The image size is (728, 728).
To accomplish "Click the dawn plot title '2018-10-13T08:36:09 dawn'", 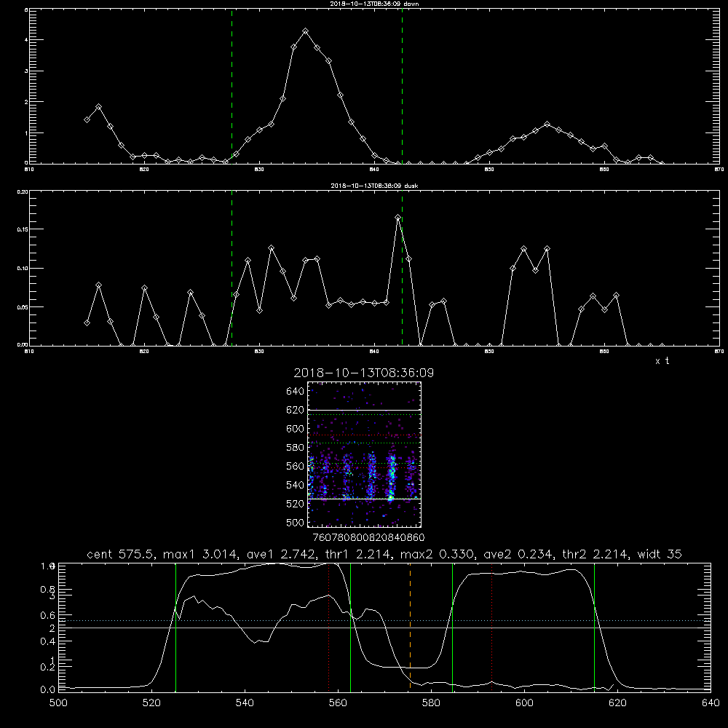I will pyautogui.click(x=374, y=4).
